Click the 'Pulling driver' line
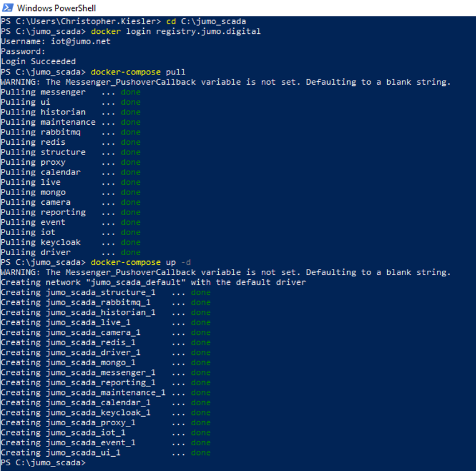This screenshot has height=471, width=476. click(x=36, y=252)
